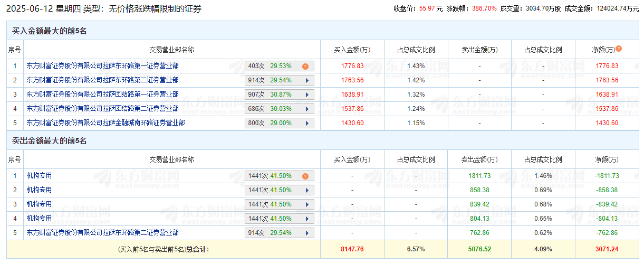Expand the 1441次 badge in sell row 2

coord(306,190)
